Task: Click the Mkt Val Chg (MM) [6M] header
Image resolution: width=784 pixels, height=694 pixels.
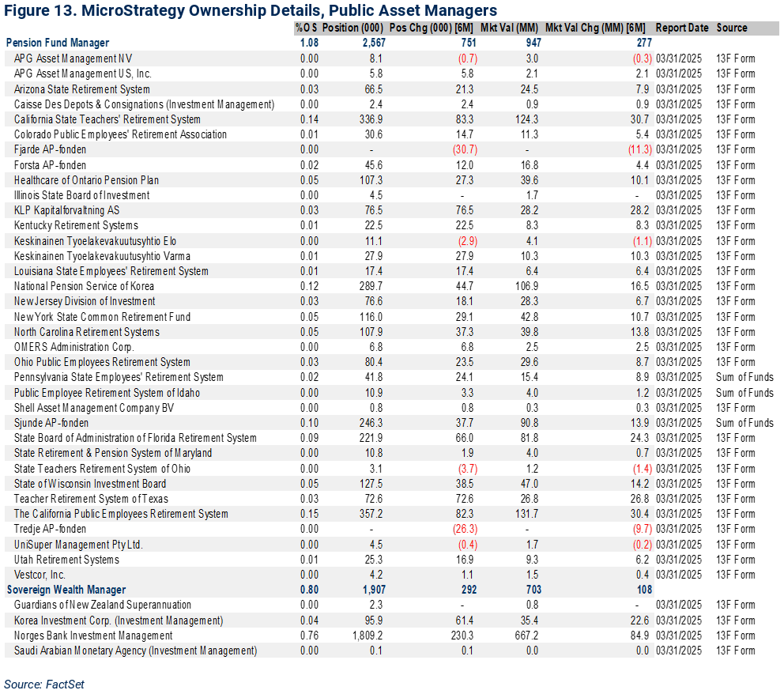Action: coord(595,28)
